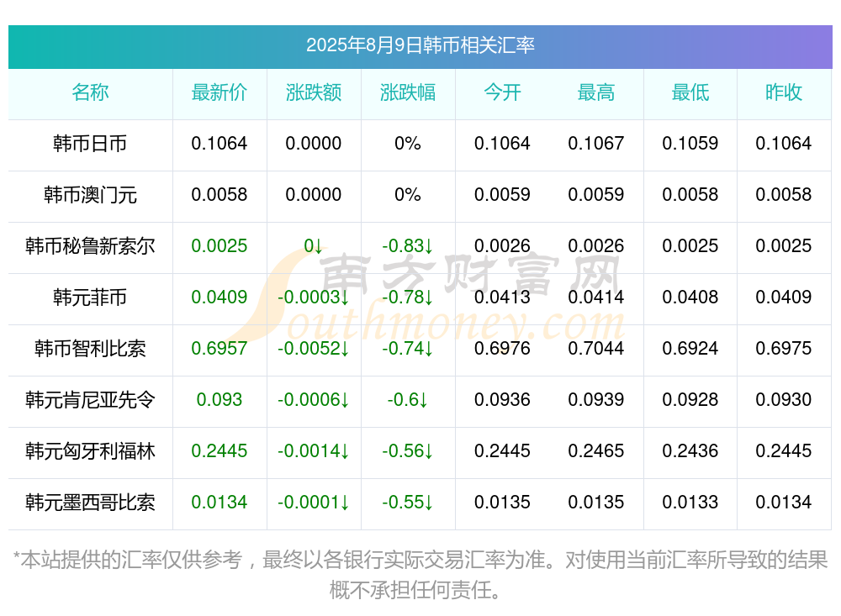Select the 韩币日币 row name
The image size is (841, 616).
pos(90,144)
